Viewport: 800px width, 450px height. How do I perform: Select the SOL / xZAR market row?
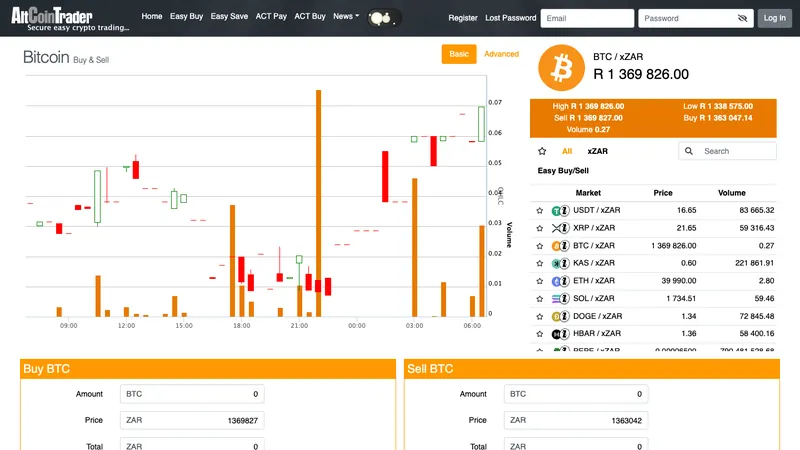click(654, 298)
